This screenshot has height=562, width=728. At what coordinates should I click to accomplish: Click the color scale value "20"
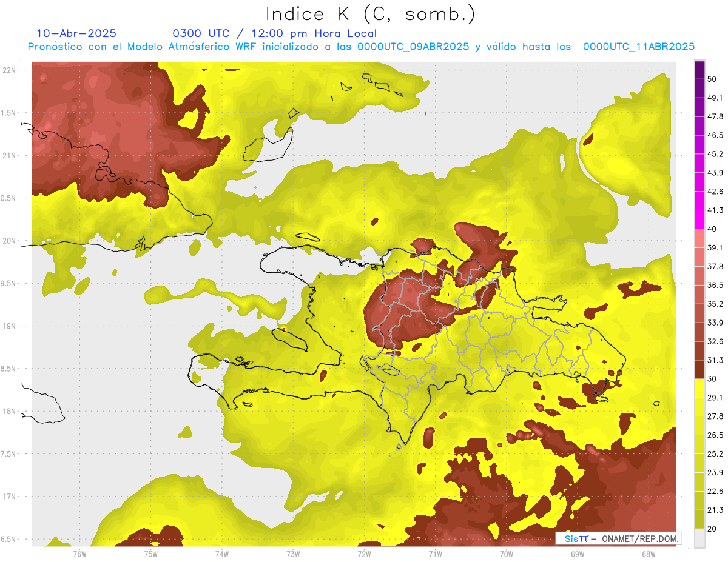tap(712, 529)
